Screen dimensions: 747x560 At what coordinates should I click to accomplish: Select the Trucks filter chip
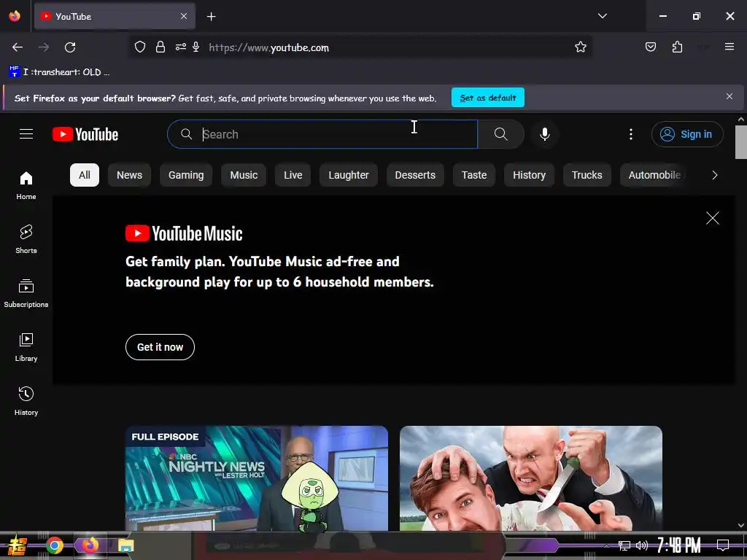tap(587, 175)
